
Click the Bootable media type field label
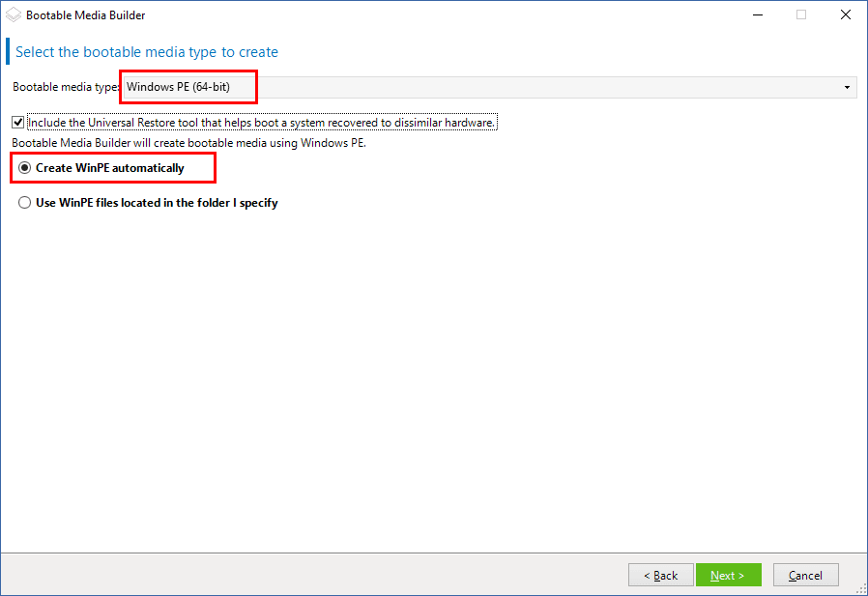(x=66, y=88)
